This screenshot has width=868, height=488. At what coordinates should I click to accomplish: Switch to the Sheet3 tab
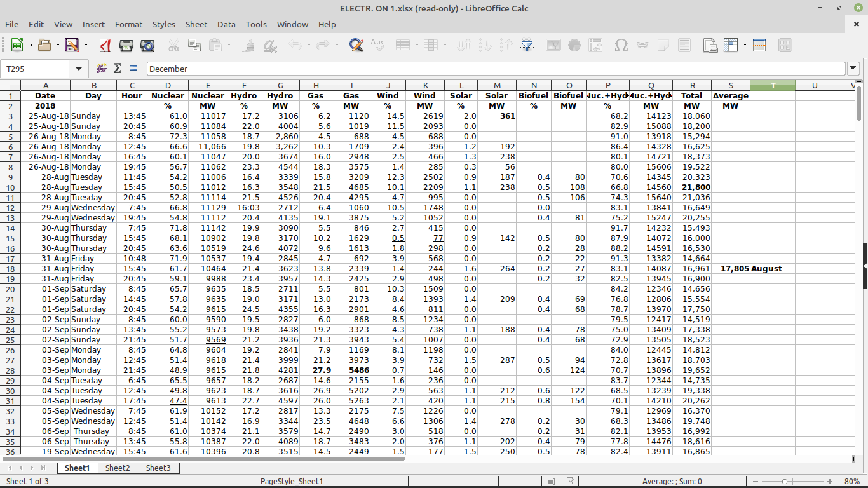tap(158, 468)
